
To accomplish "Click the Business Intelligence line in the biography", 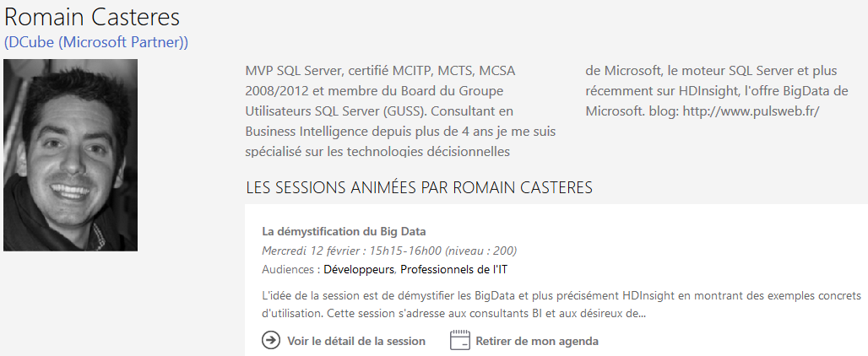I will pos(400,132).
